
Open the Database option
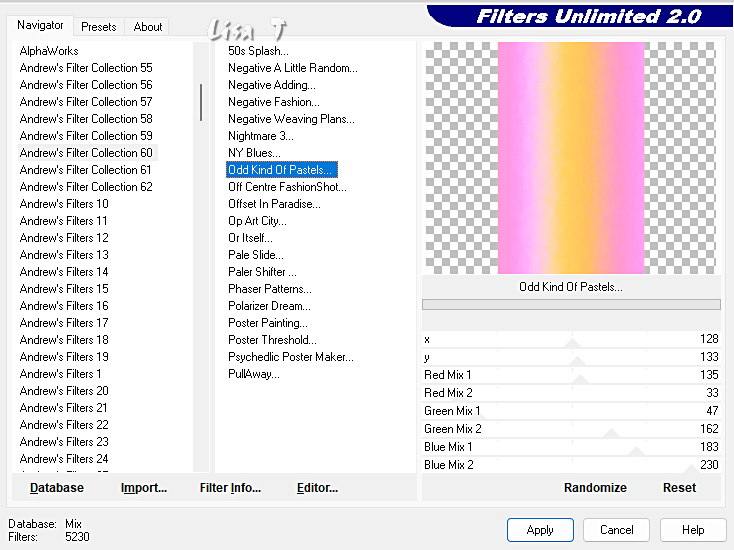tap(57, 488)
